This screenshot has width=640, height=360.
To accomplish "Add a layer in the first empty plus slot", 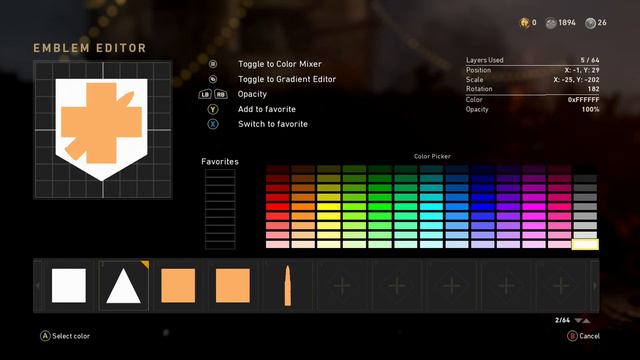I will (342, 286).
